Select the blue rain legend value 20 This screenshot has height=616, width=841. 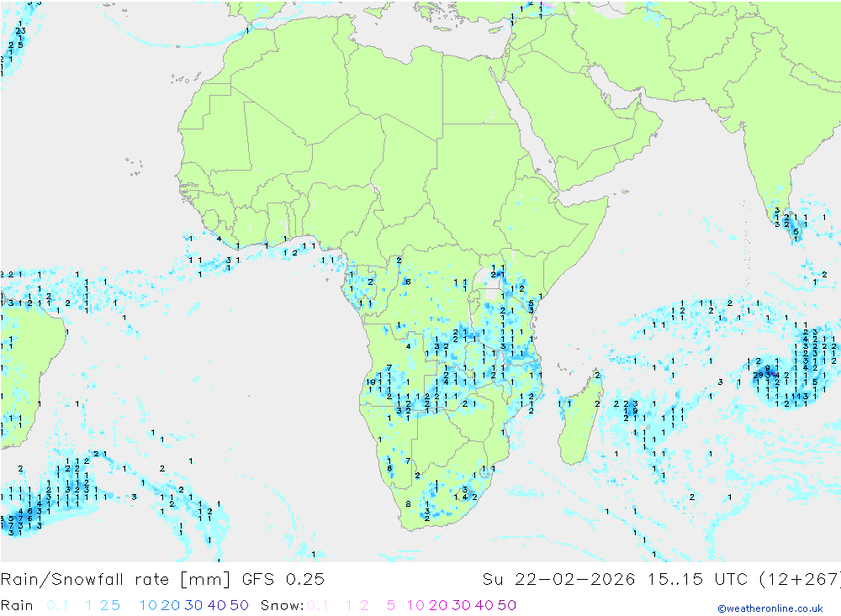pos(171,605)
